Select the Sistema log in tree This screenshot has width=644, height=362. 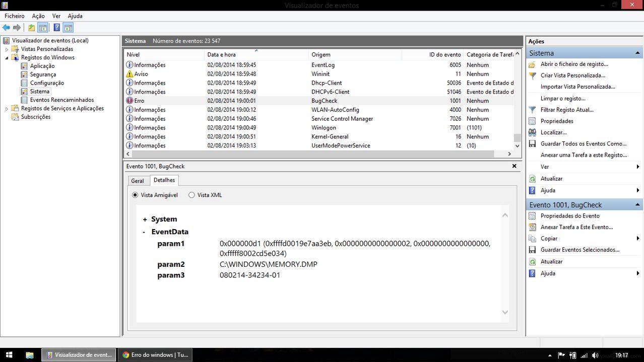pyautogui.click(x=40, y=92)
